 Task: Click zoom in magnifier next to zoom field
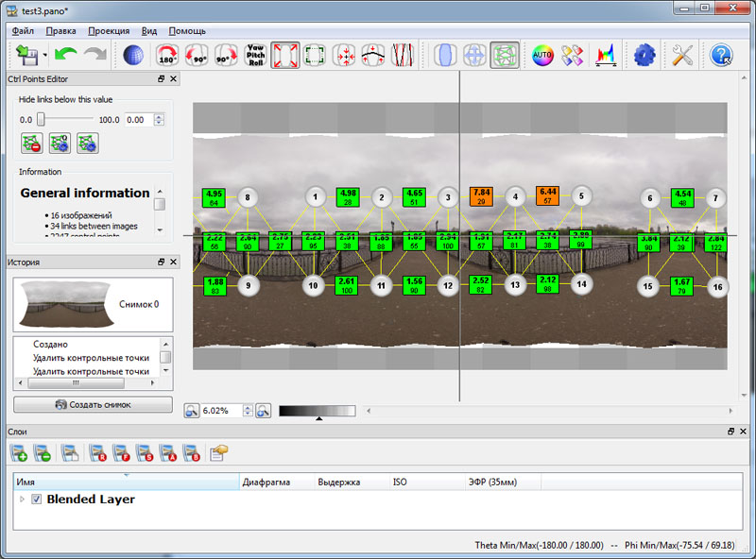click(264, 411)
